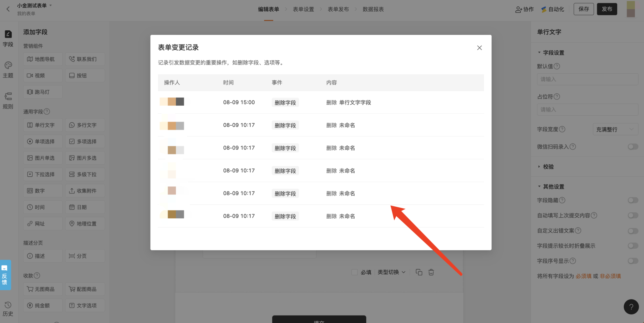This screenshot has height=323, width=644.
Task: Click the 保存 button
Action: click(x=584, y=9)
